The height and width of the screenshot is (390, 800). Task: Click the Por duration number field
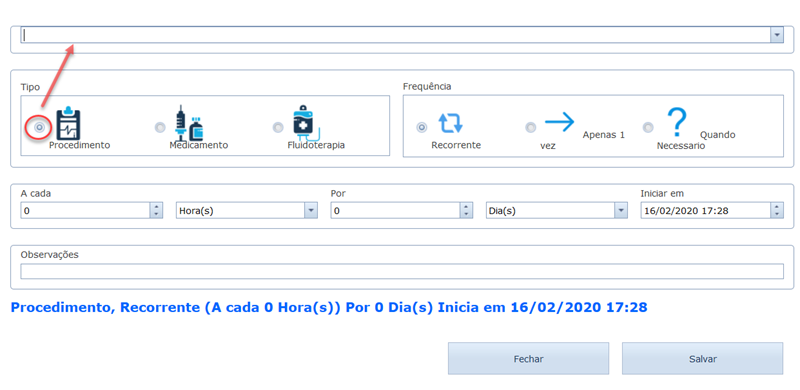pyautogui.click(x=395, y=210)
